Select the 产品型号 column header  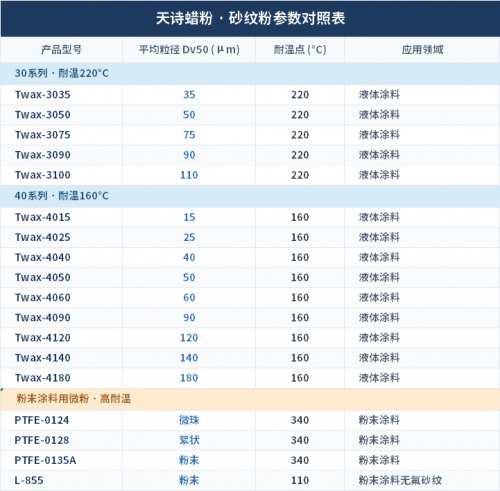point(61,50)
